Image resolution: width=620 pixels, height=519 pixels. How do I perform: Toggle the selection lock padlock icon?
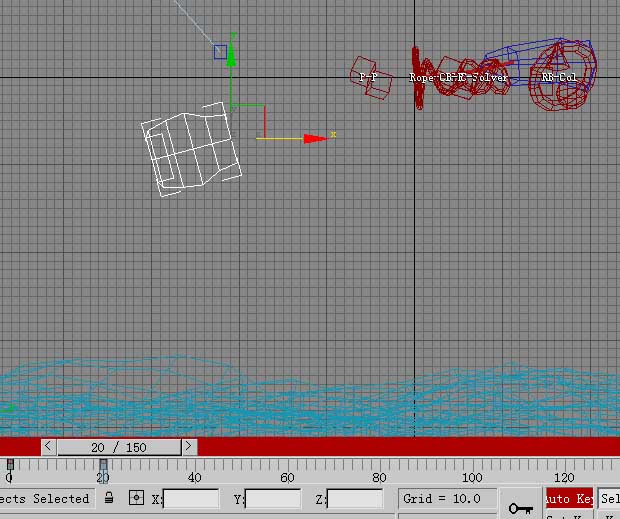pyautogui.click(x=109, y=498)
